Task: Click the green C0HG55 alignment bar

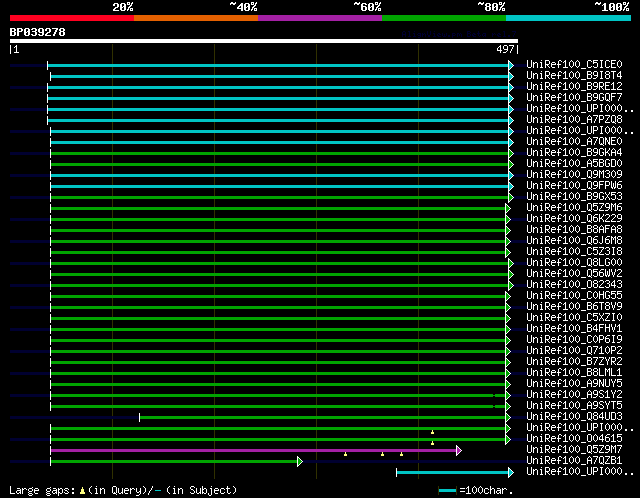Action: tap(278, 296)
